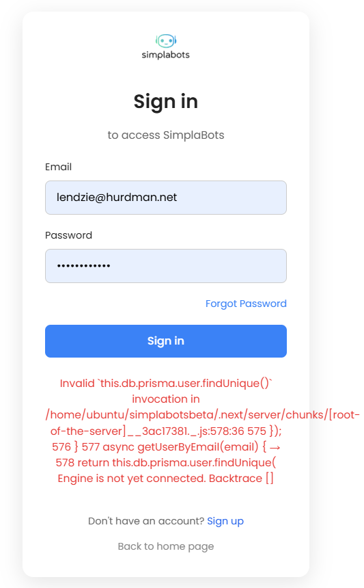364x588 pixels.
Task: Click the 'Don't have an account?' text
Action: [146, 521]
